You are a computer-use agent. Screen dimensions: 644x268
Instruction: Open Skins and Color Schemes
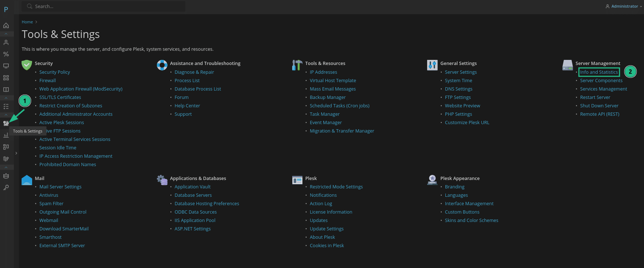pyautogui.click(x=471, y=221)
